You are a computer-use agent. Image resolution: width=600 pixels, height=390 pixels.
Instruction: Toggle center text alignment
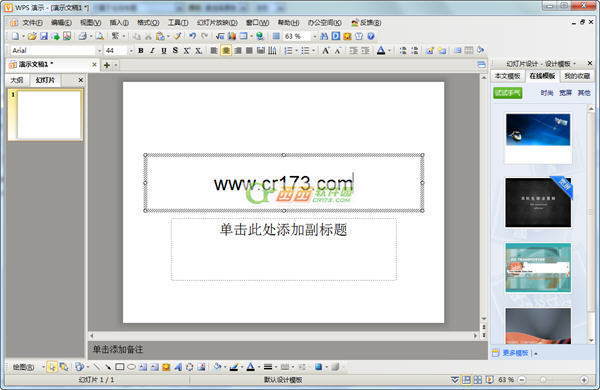coord(226,51)
